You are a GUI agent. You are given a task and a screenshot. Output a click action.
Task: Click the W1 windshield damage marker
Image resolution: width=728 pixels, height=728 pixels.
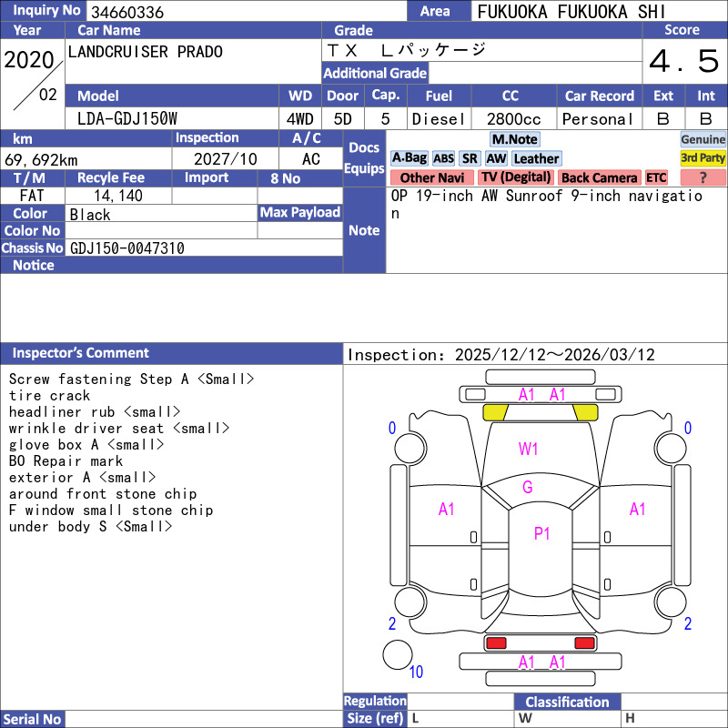(529, 449)
